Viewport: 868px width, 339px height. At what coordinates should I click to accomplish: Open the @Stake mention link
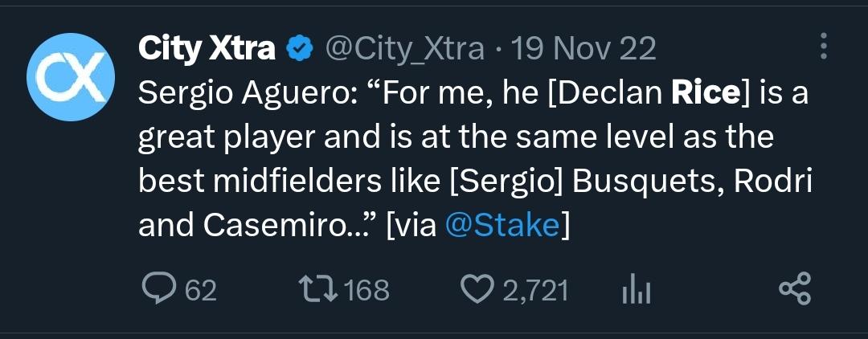(501, 226)
